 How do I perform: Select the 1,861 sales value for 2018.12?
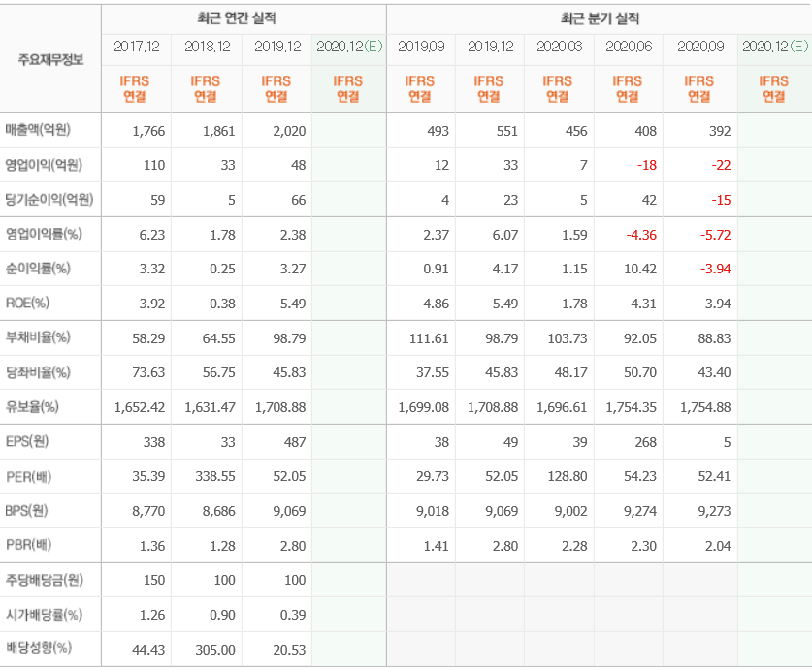coord(219,131)
